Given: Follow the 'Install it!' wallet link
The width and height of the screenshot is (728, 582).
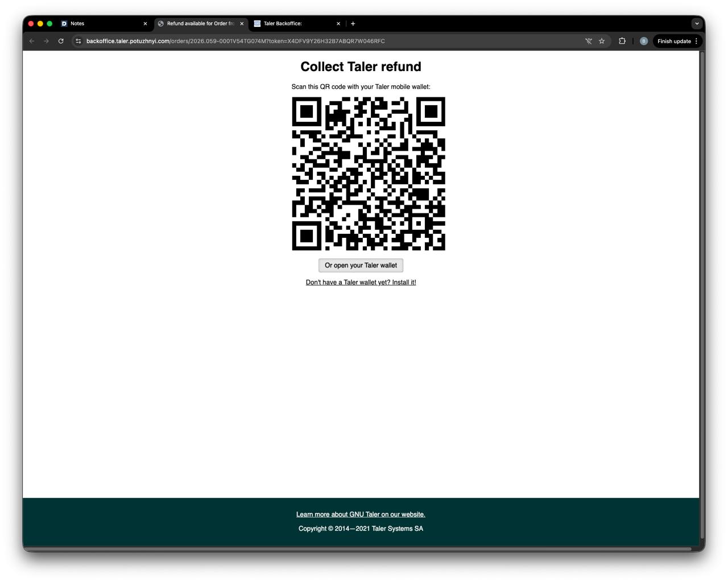Looking at the screenshot, I should point(361,282).
